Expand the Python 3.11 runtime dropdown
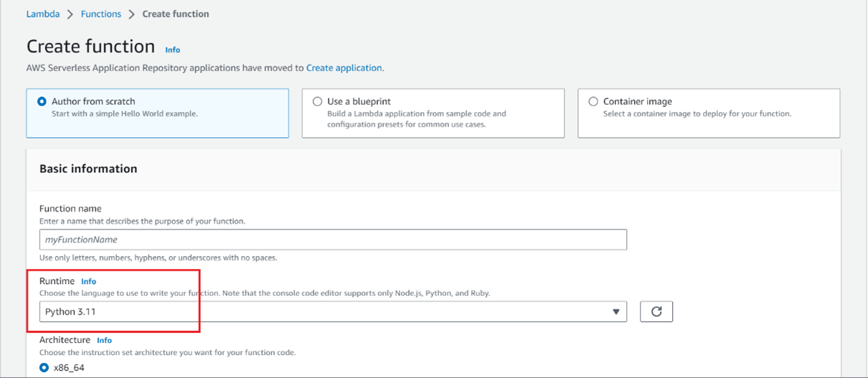Viewport: 868px width, 378px height. 333,311
